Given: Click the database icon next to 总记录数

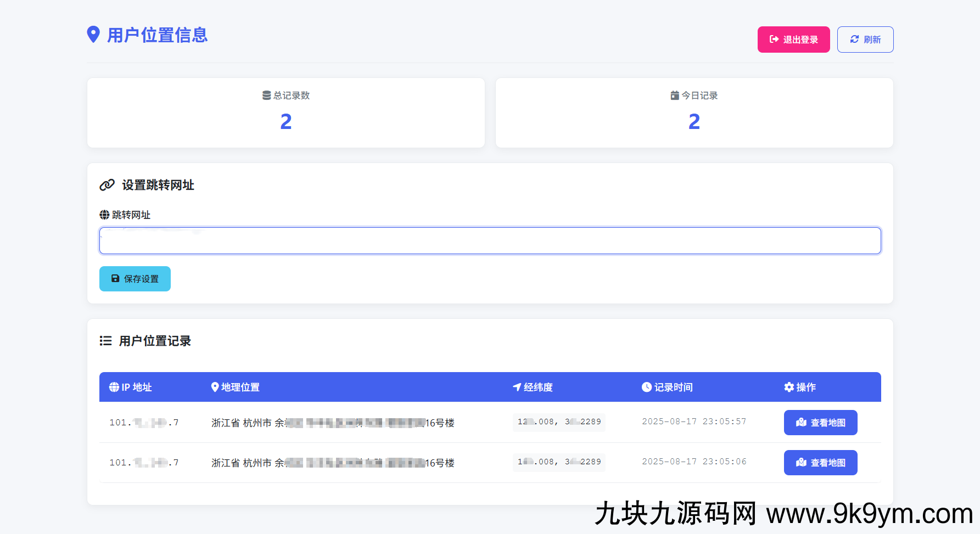Looking at the screenshot, I should (266, 95).
